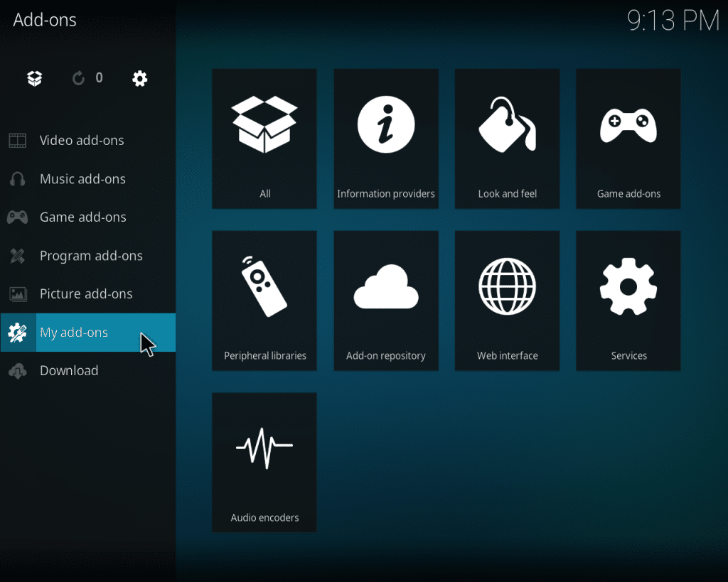
Task: Select the Add-on repository cloud tile
Action: click(x=386, y=301)
